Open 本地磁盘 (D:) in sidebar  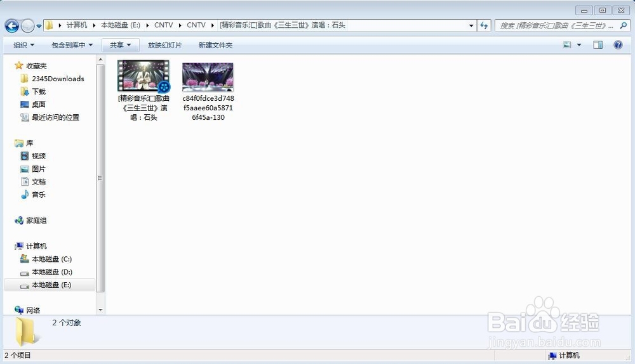(x=46, y=272)
